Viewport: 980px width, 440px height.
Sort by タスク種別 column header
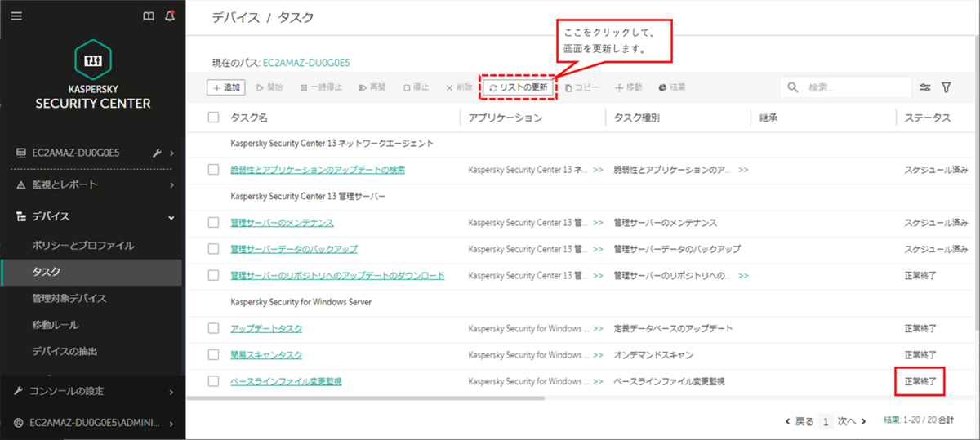pos(637,118)
